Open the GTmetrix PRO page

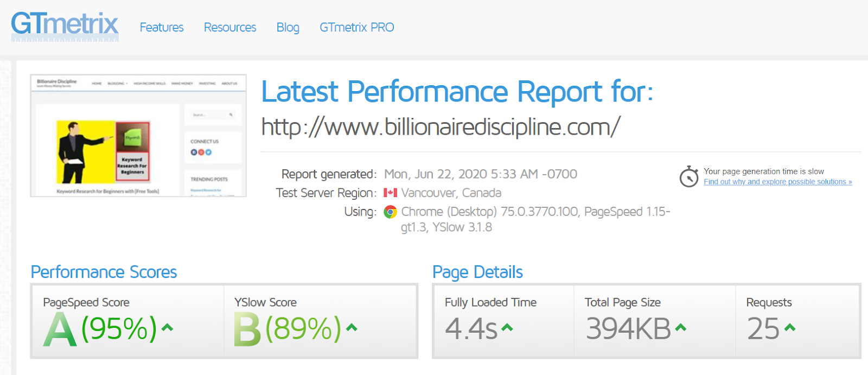(357, 27)
